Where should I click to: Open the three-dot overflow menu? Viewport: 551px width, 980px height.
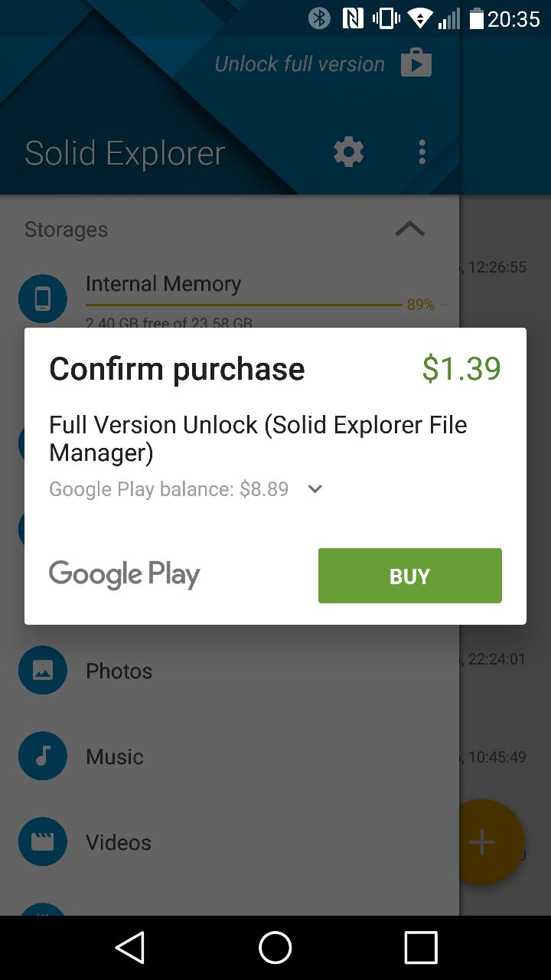pyautogui.click(x=422, y=152)
